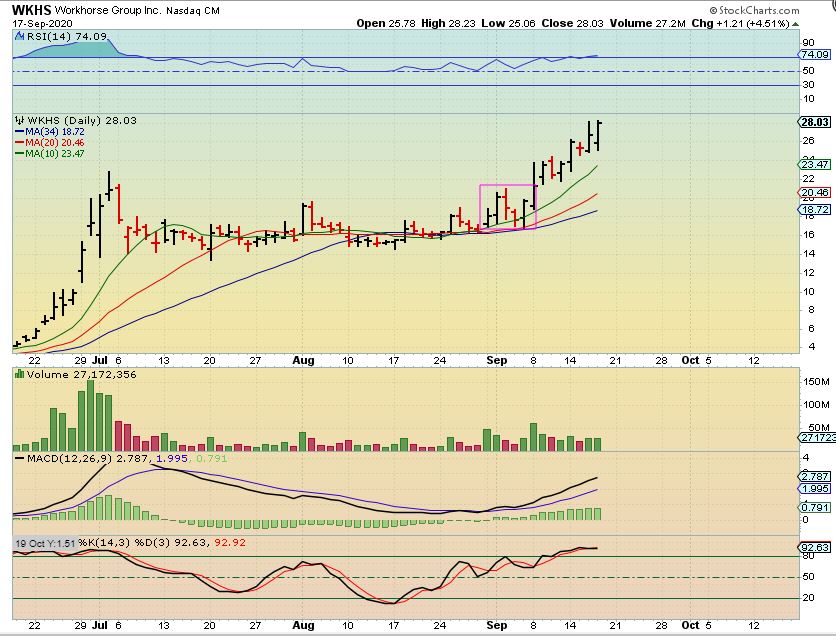836x636 pixels.
Task: Click the Aug label on bottom time axis
Action: [303, 625]
